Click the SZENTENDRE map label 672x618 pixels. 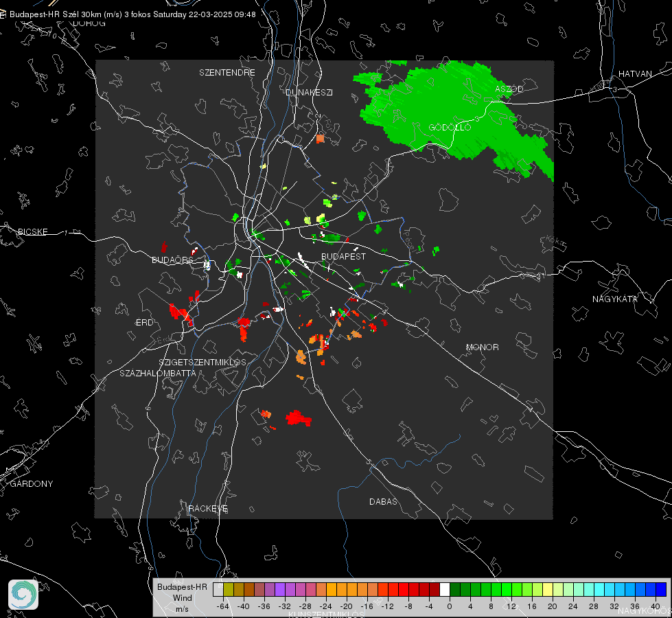point(227,73)
